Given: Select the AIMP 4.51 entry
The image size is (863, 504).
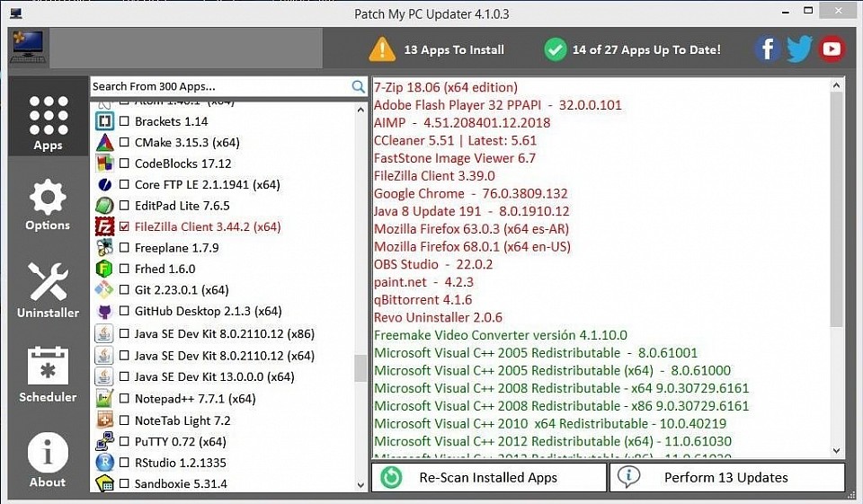Looking at the screenshot, I should point(462,123).
